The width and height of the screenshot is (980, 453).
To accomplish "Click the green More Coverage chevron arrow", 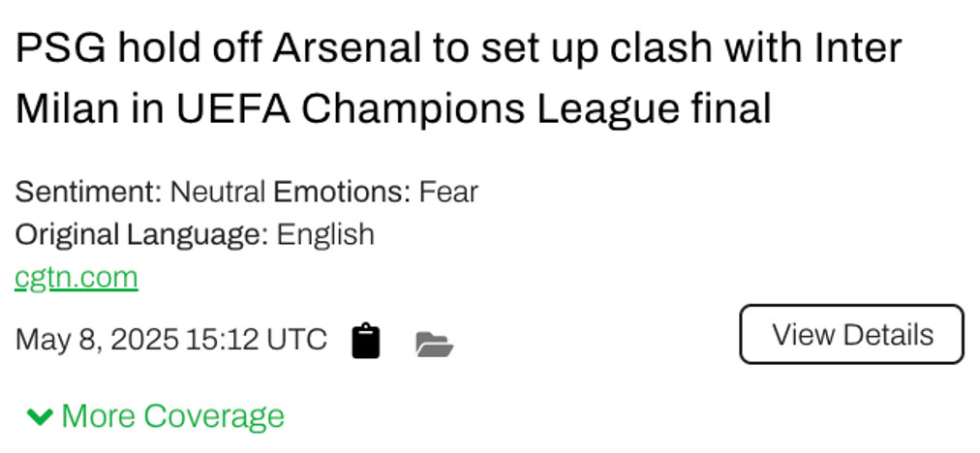I will (x=40, y=417).
